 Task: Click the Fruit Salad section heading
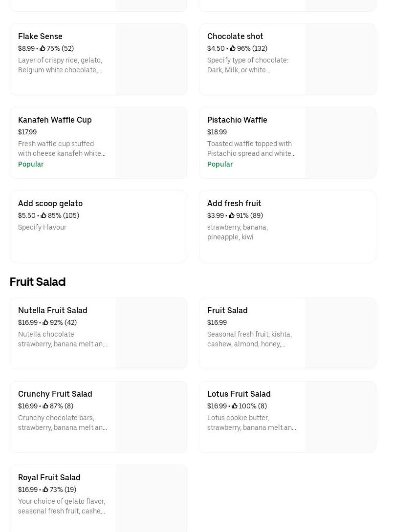click(x=38, y=282)
